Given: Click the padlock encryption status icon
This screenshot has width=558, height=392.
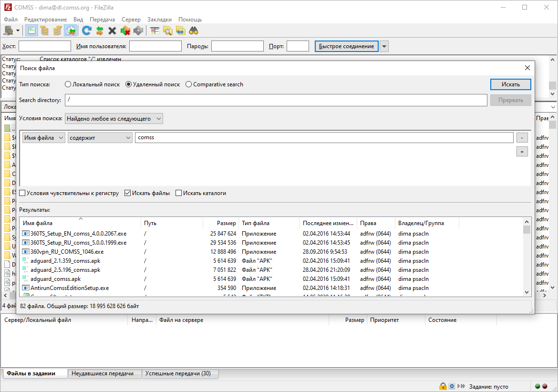Looking at the screenshot, I should coord(443,386).
